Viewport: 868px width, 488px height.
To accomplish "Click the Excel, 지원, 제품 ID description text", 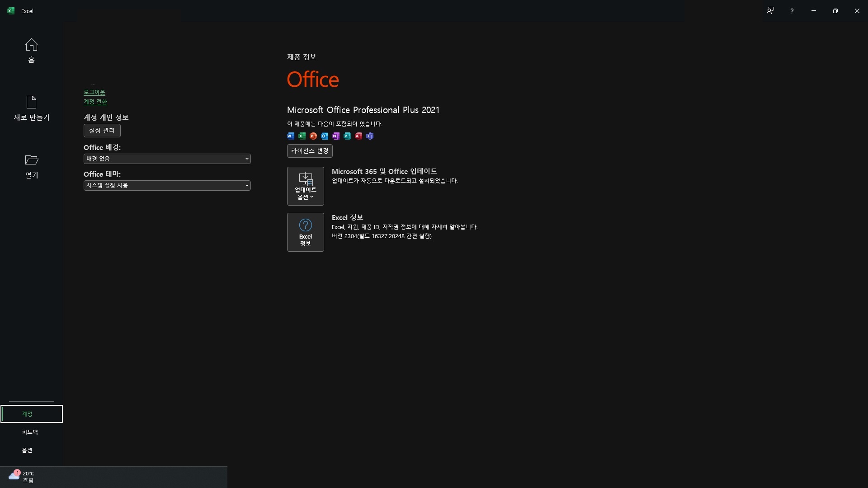I will click(x=405, y=227).
